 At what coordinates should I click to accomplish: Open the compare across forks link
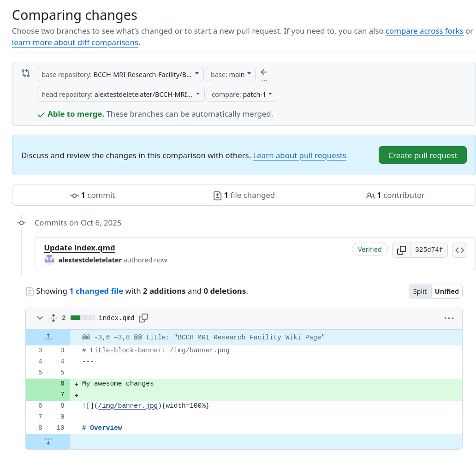pyautogui.click(x=424, y=31)
